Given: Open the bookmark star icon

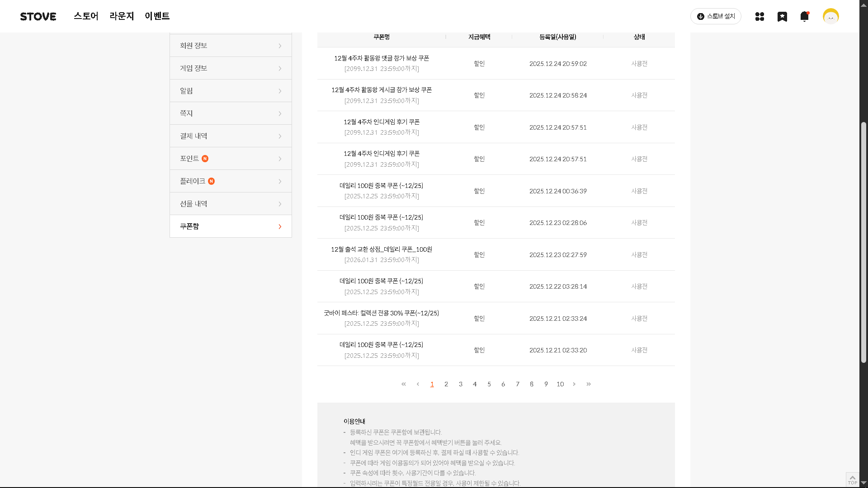Looking at the screenshot, I should coord(782,16).
